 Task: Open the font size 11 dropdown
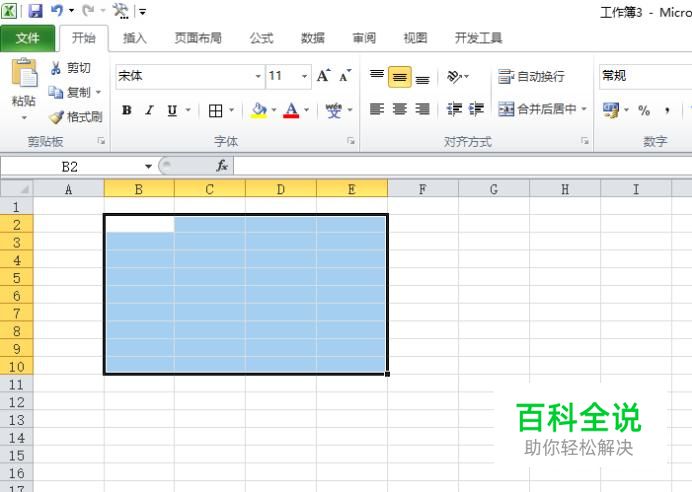coord(304,76)
